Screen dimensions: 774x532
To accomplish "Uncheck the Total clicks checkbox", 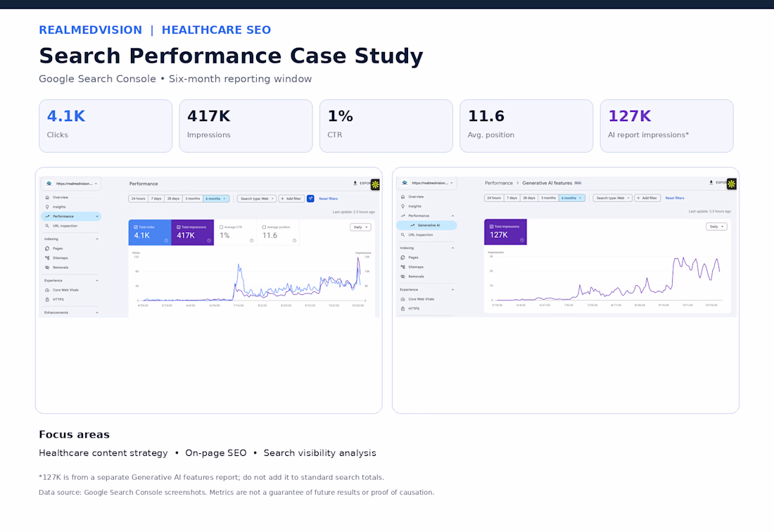I will click(136, 227).
